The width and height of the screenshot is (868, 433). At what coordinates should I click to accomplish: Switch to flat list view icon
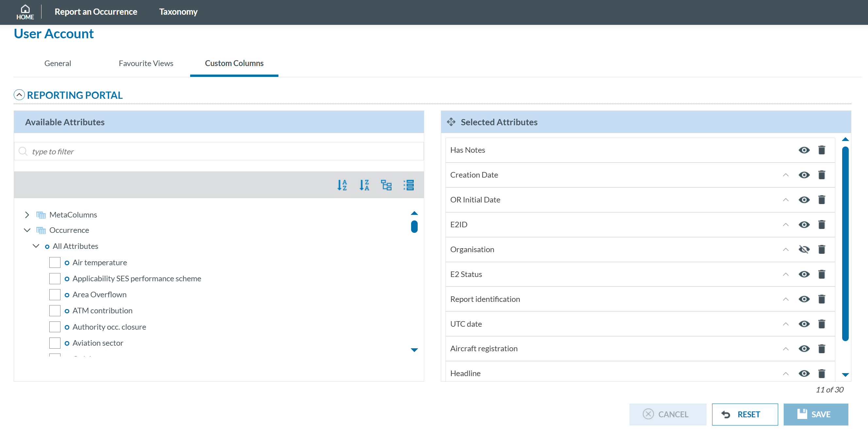409,185
